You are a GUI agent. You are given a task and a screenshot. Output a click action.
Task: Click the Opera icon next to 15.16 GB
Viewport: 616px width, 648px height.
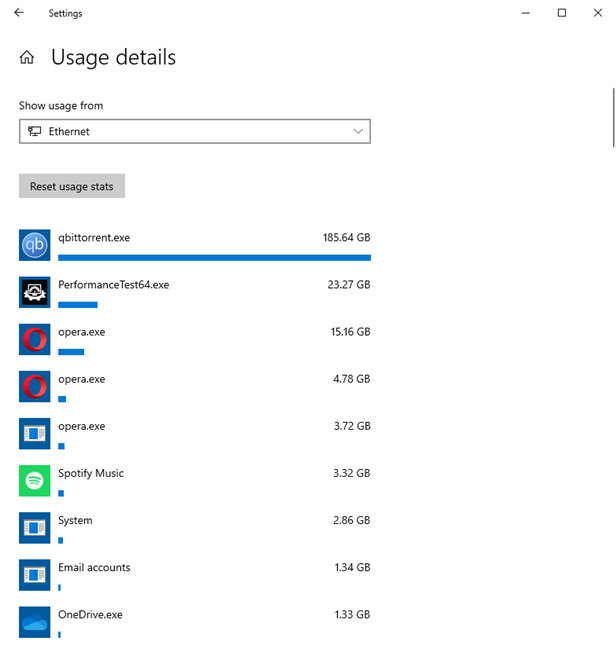[35, 339]
